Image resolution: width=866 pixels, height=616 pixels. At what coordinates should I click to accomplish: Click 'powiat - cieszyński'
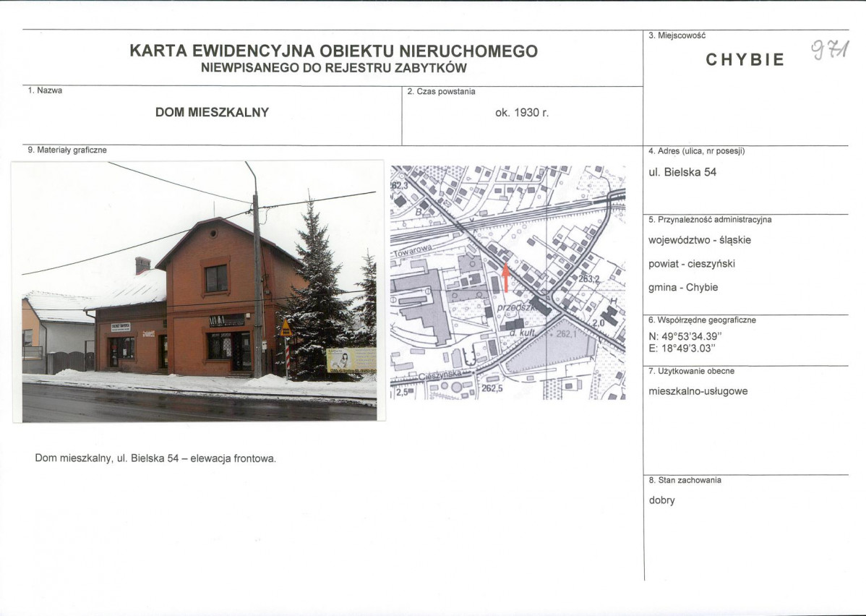coord(692,263)
